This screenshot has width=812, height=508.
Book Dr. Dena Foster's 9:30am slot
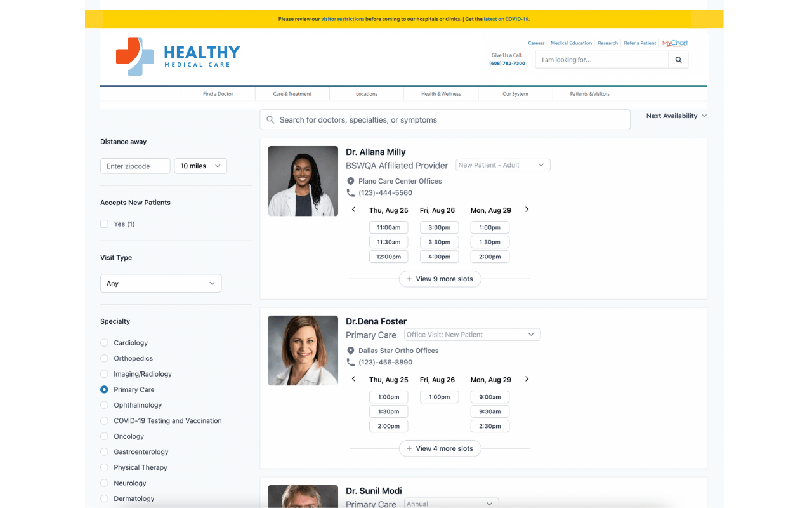[x=490, y=411]
